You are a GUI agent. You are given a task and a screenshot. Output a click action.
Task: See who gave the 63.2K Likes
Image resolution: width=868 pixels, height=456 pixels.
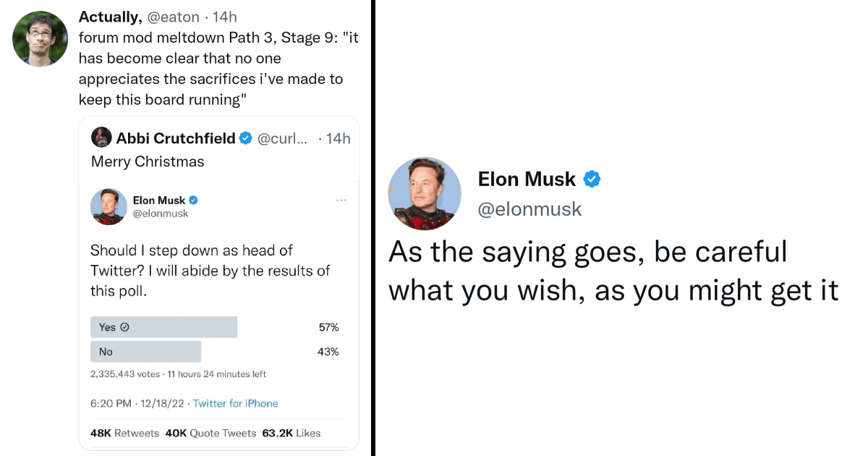click(289, 432)
